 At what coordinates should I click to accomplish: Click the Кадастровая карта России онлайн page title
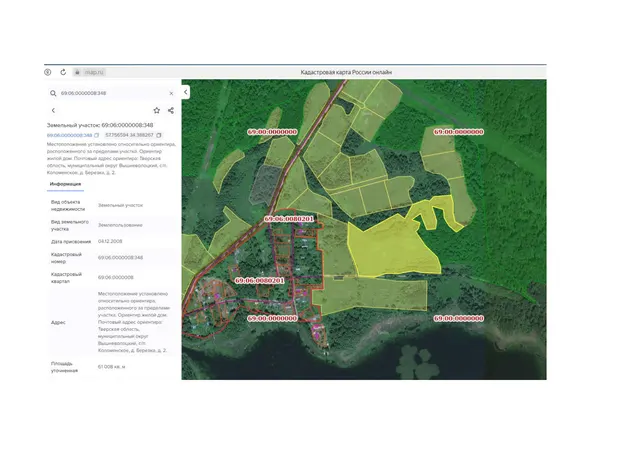[346, 72]
